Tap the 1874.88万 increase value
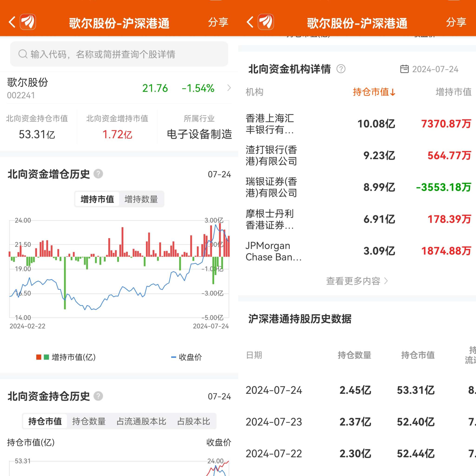Image resolution: width=476 pixels, height=476 pixels. pos(446,251)
